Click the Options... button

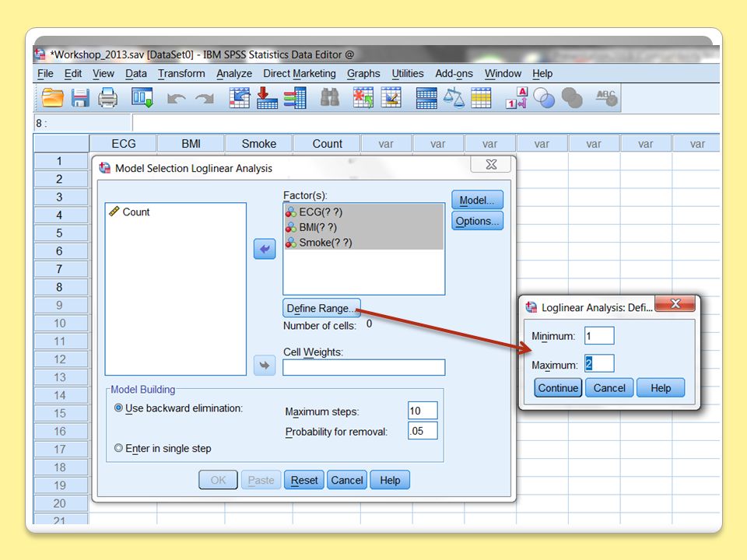pos(477,221)
